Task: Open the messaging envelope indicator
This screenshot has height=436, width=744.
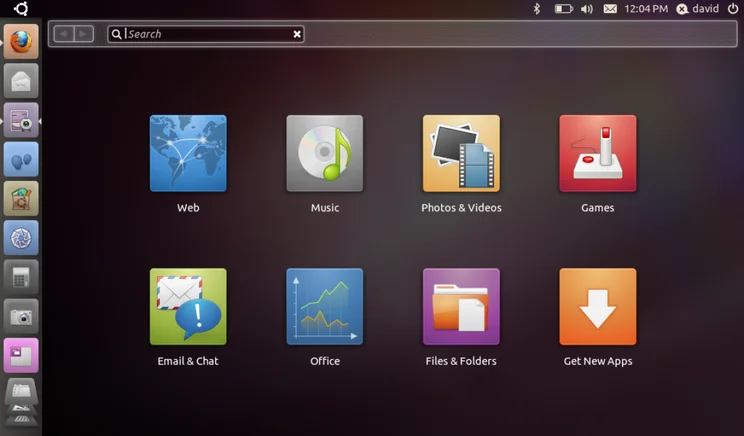Action: tap(610, 9)
